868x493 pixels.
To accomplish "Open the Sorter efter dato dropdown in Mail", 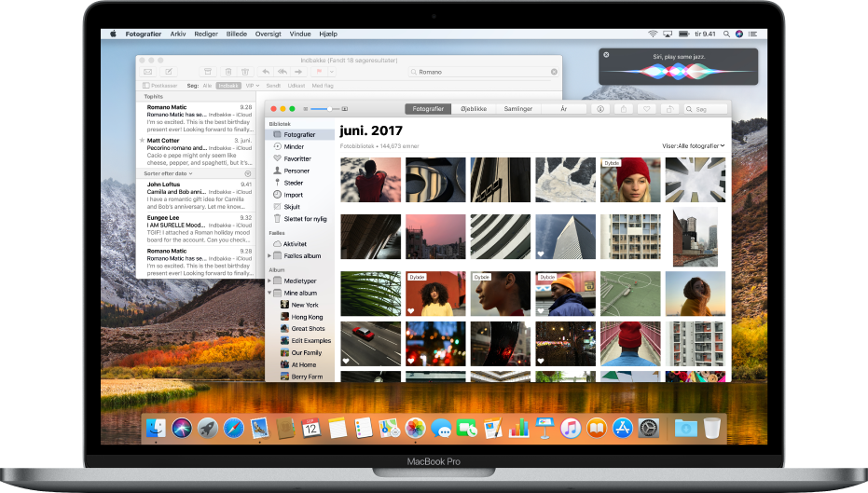I will [168, 173].
